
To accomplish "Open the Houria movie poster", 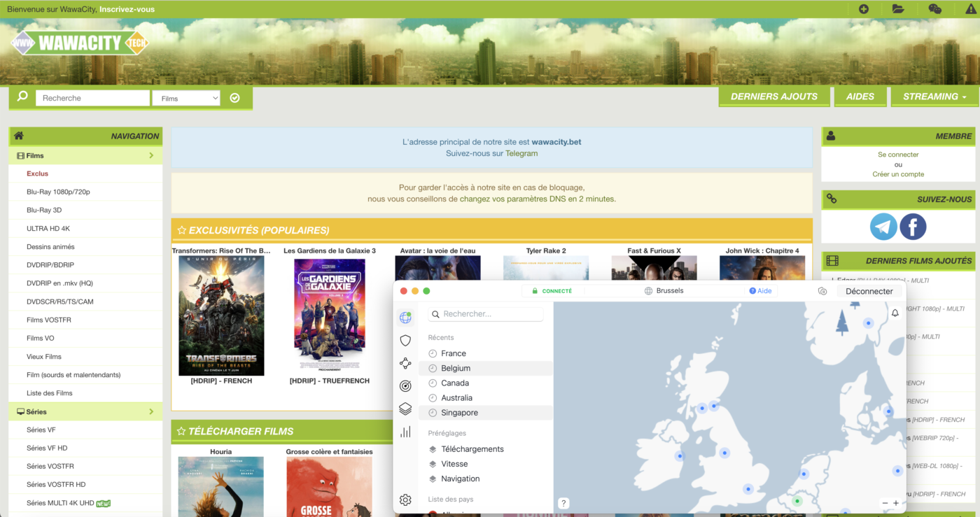I will 221,487.
